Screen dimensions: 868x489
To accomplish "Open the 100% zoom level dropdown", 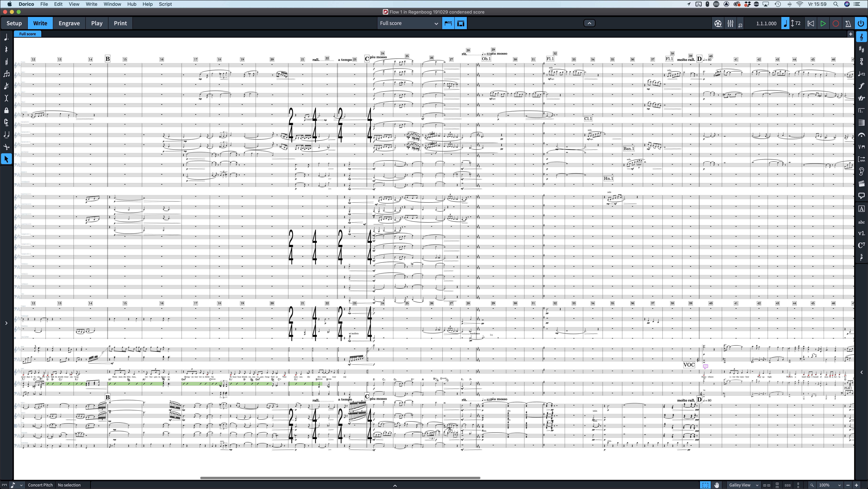I will click(830, 485).
